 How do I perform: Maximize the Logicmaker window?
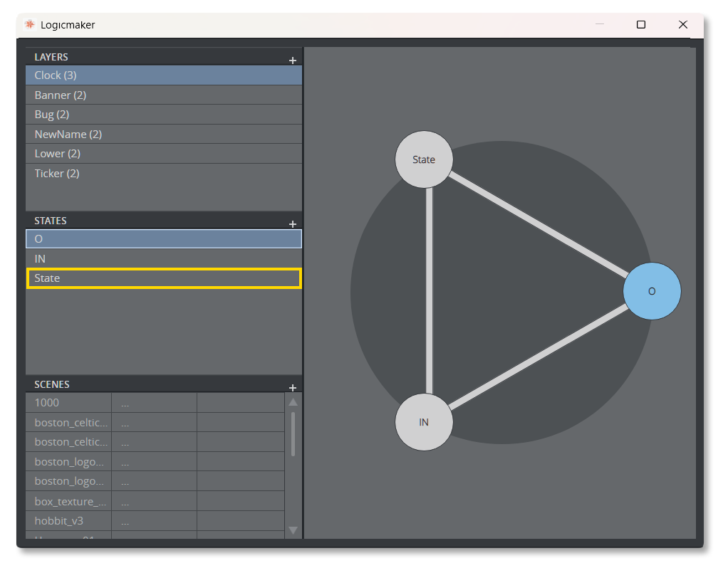(x=641, y=25)
